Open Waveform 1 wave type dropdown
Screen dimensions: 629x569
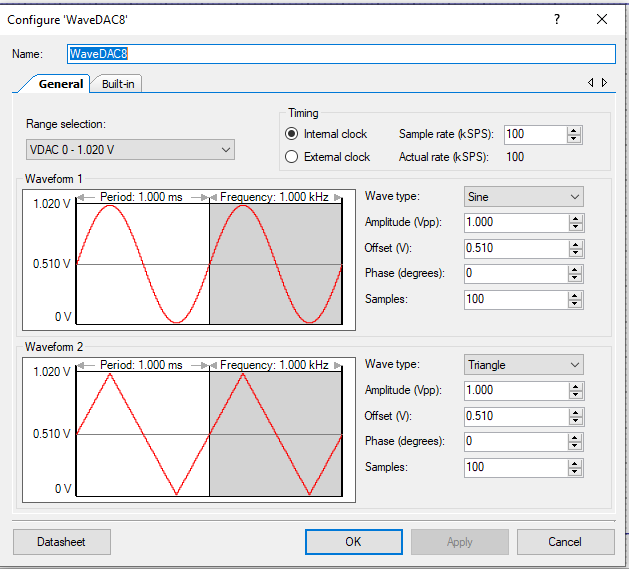523,197
